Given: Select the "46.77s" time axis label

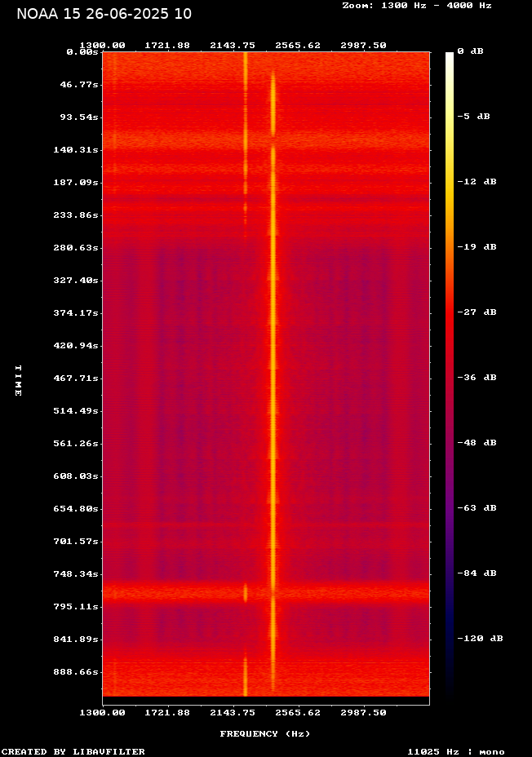Looking at the screenshot, I should [x=79, y=85].
